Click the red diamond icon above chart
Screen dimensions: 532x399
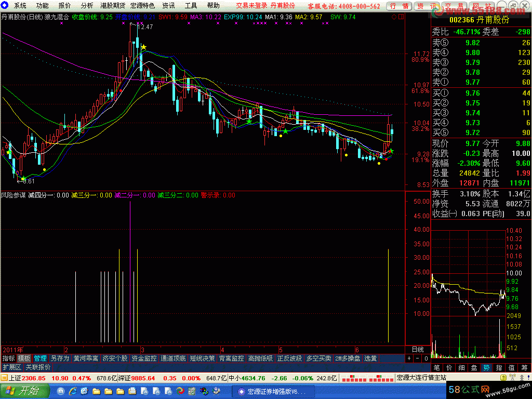(x=394, y=17)
